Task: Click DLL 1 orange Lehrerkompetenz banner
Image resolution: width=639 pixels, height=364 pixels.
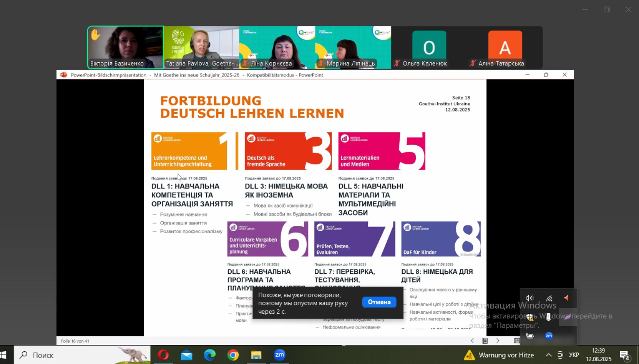Action: coord(195,151)
